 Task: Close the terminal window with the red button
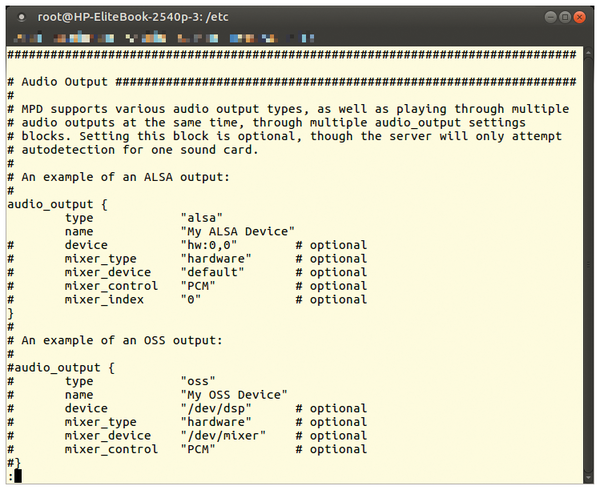[579, 17]
